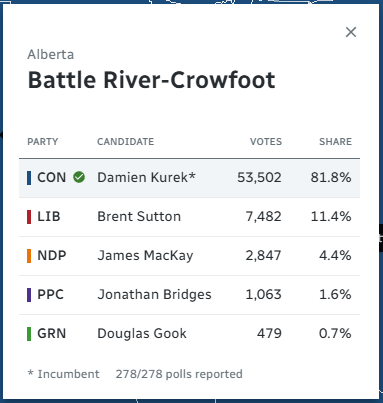Click the blue CON party color bar
This screenshot has width=383, height=403.
pyautogui.click(x=29, y=178)
